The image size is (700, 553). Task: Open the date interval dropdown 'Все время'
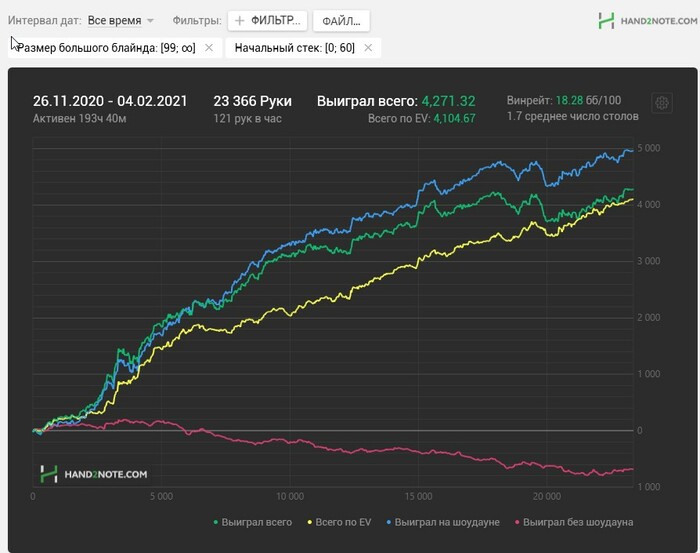tap(121, 21)
